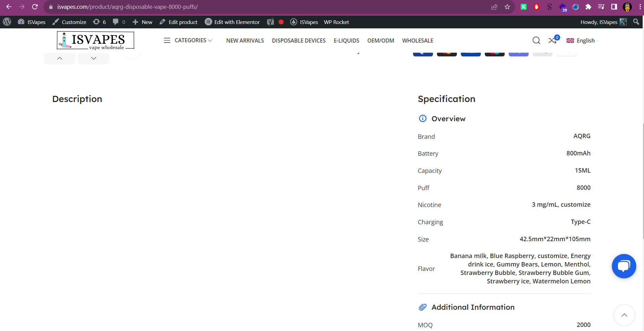Open the extension with badge 39
The width and height of the screenshot is (644, 331).
[563, 7]
